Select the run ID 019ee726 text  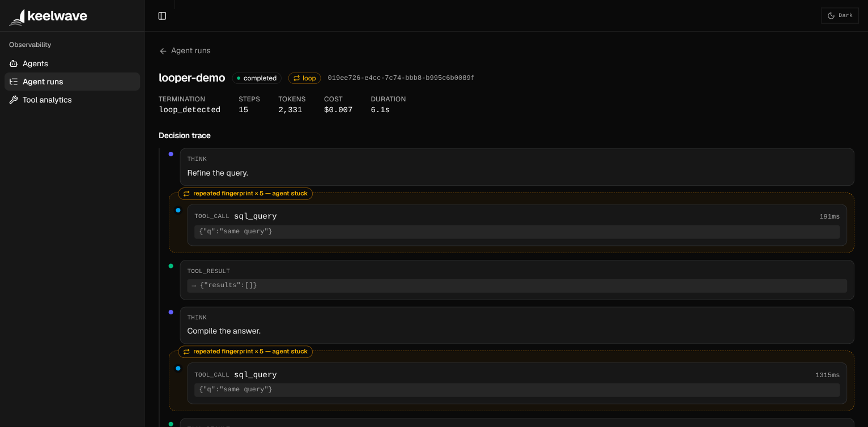[x=401, y=78]
